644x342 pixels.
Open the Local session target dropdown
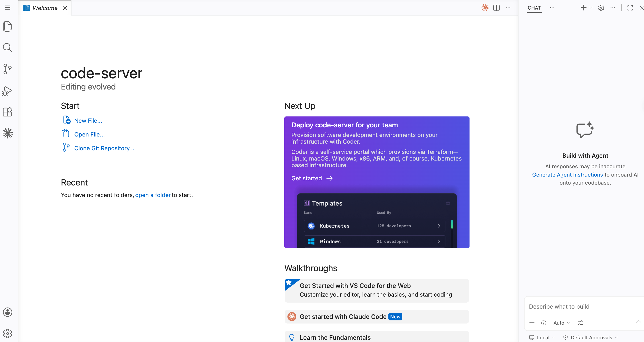click(542, 338)
